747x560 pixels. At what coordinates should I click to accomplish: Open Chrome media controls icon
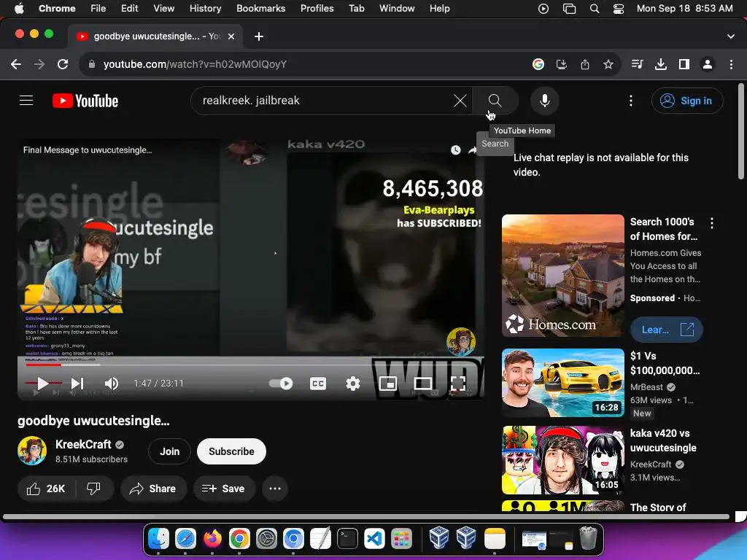(x=637, y=64)
